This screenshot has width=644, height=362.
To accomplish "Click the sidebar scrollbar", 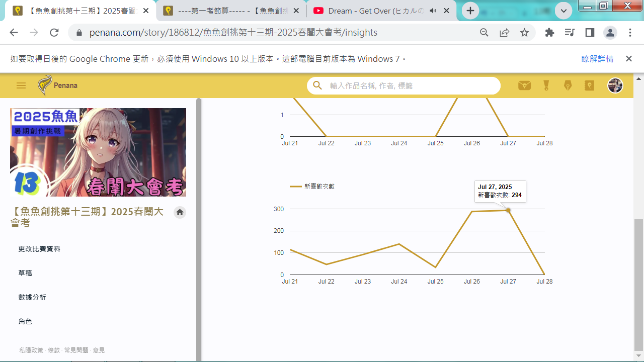I will tap(199, 229).
